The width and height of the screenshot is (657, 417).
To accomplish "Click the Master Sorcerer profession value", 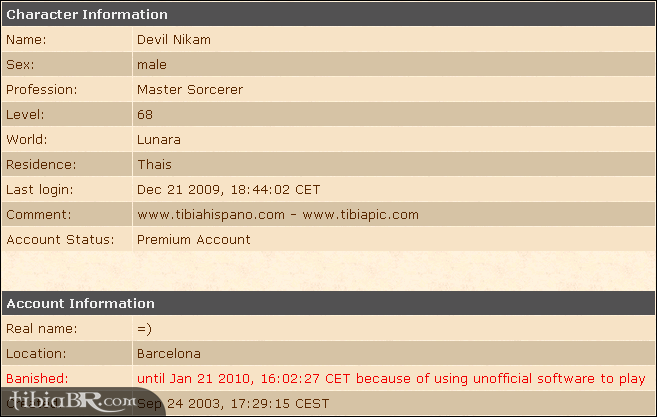I will [x=189, y=90].
